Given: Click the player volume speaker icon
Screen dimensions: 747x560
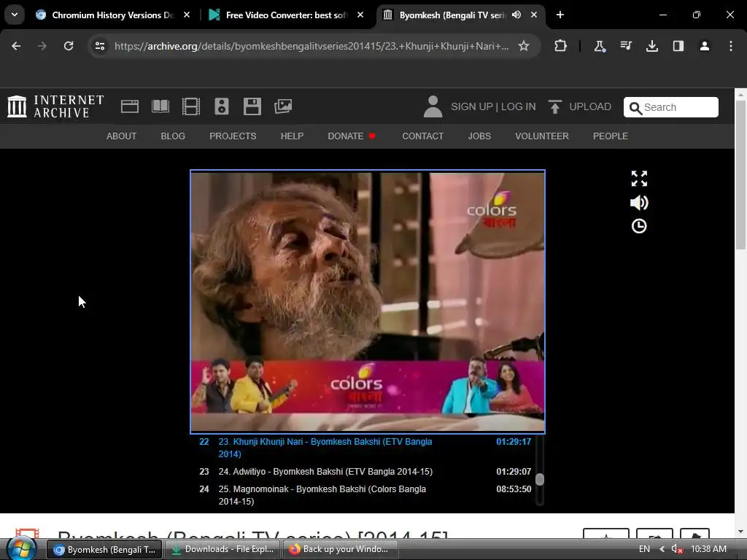Looking at the screenshot, I should 639,203.
